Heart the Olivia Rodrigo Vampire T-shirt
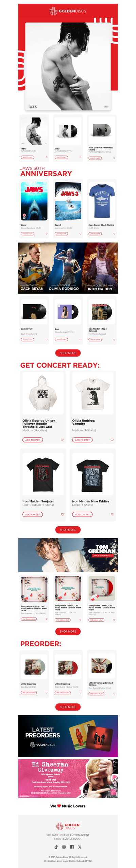This screenshot has width=136, height=868. click(112, 440)
